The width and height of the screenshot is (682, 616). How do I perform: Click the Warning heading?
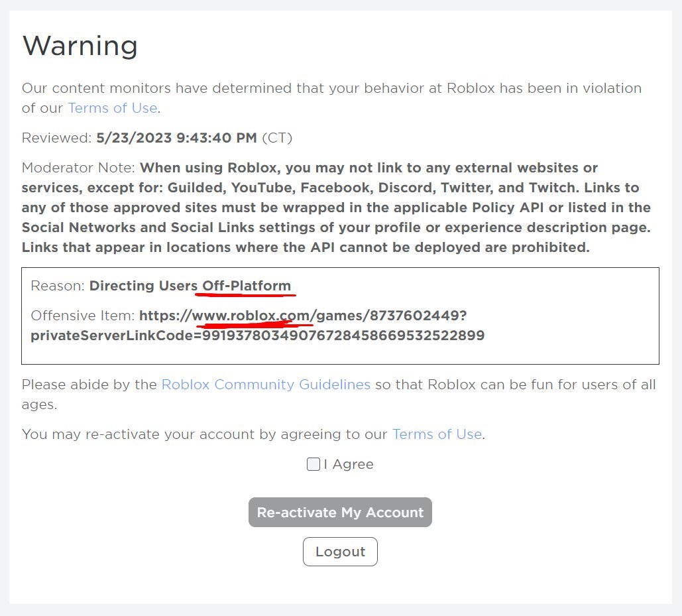pos(80,46)
